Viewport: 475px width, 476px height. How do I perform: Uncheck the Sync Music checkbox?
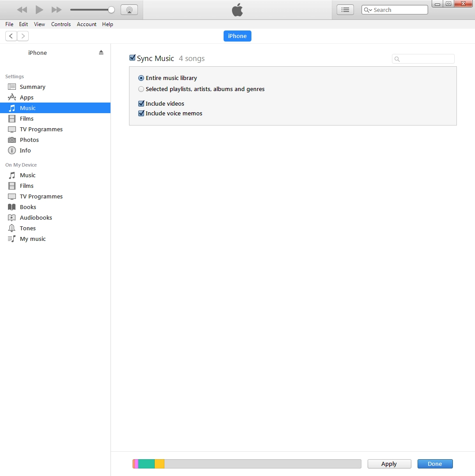pyautogui.click(x=132, y=58)
